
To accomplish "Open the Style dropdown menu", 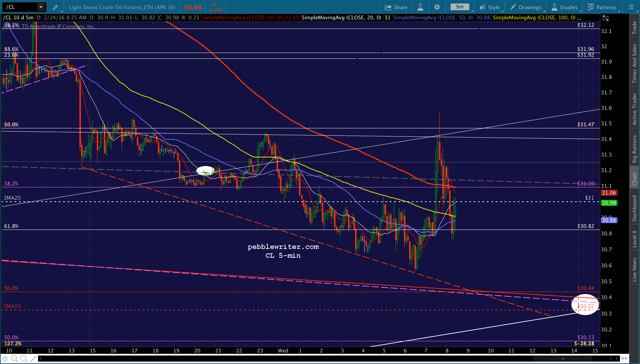I will [490, 7].
